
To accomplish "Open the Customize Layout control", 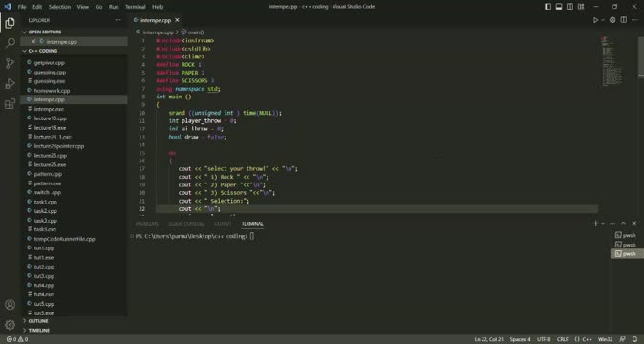I will pyautogui.click(x=581, y=6).
